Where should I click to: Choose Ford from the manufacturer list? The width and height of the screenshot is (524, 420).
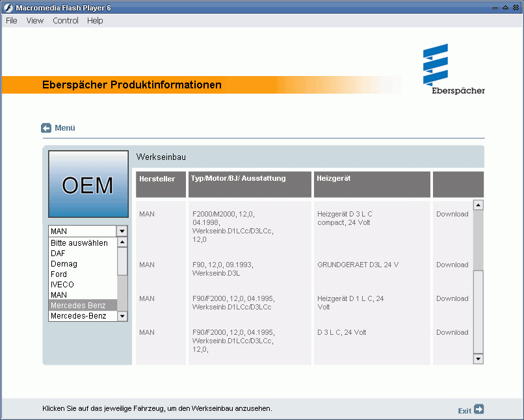coord(83,274)
